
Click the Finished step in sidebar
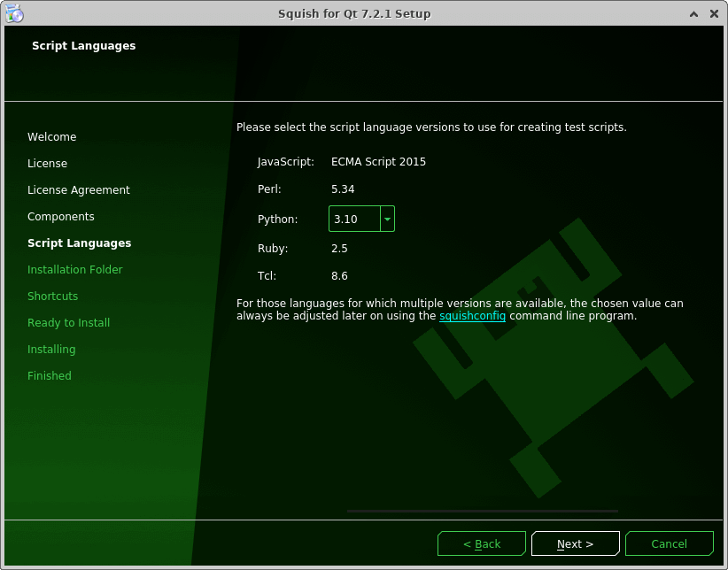pyautogui.click(x=49, y=376)
